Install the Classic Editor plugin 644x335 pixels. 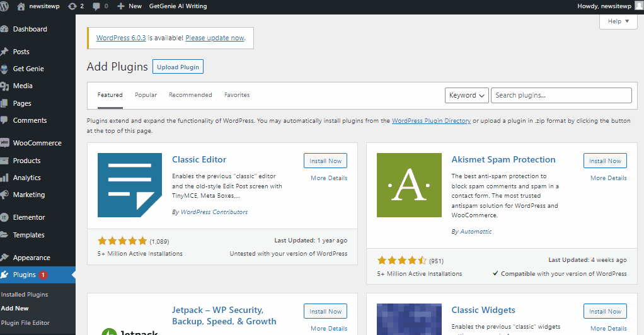[x=325, y=161]
